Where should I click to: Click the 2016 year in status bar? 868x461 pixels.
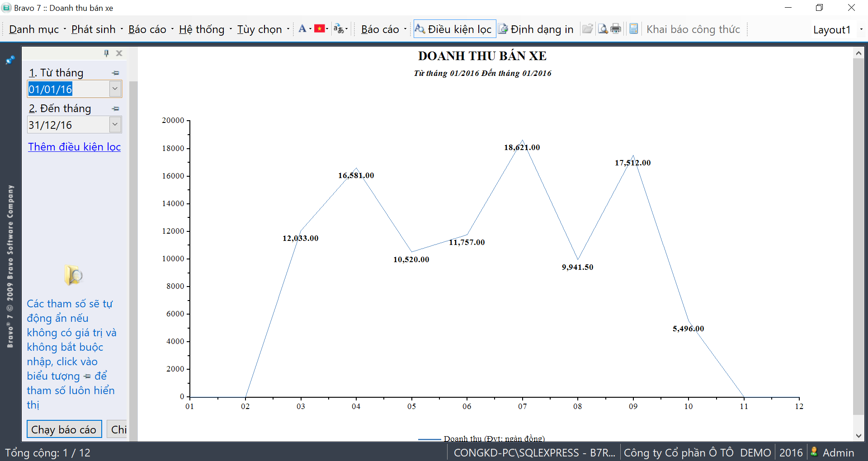pyautogui.click(x=791, y=453)
